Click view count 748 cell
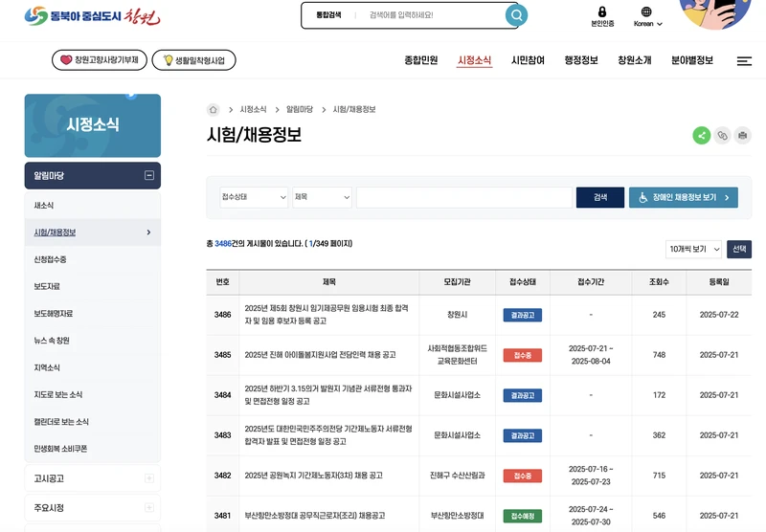Screen dimensions: 766x532 [x=659, y=355]
